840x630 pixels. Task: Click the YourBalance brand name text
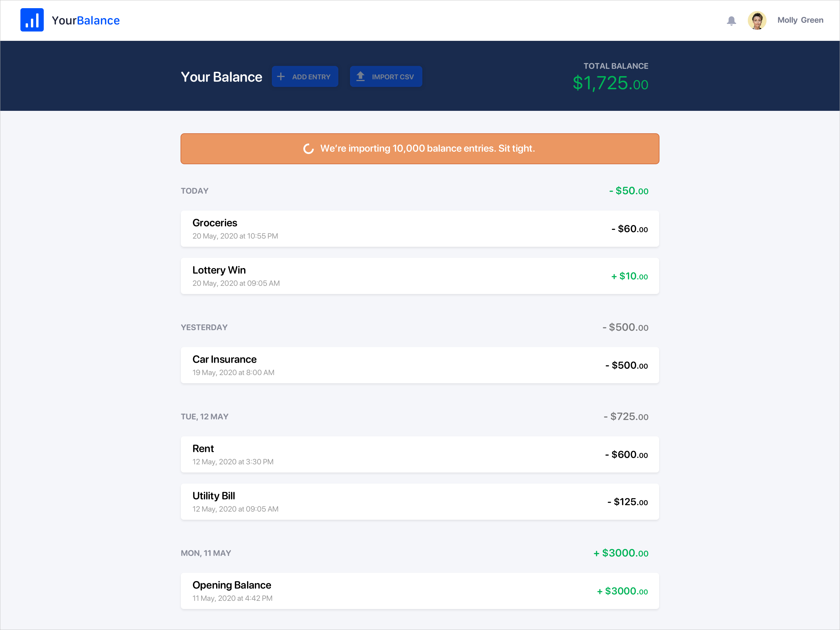point(86,20)
